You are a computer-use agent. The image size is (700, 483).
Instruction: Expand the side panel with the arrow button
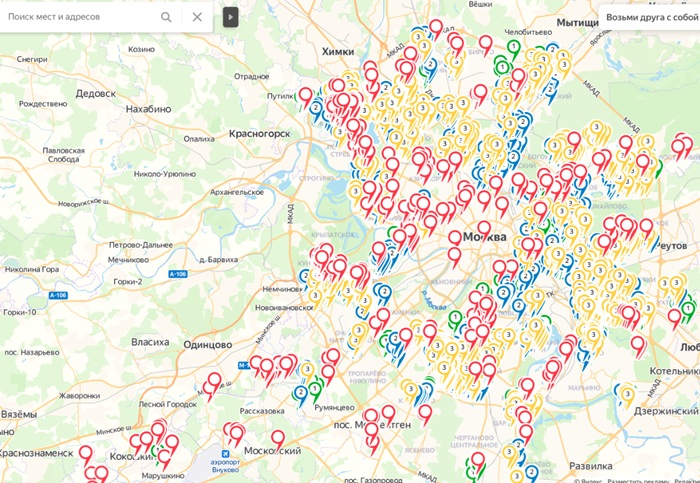tap(231, 17)
